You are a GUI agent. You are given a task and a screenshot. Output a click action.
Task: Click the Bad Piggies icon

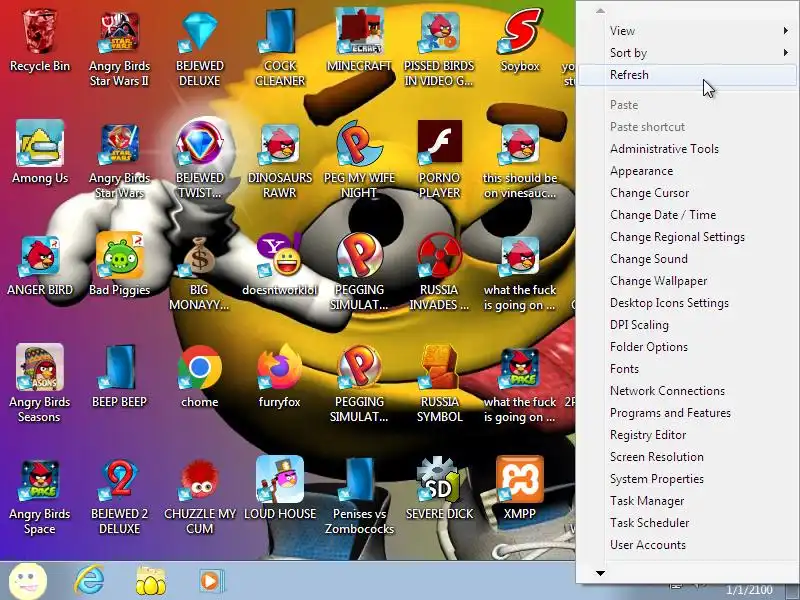click(119, 256)
